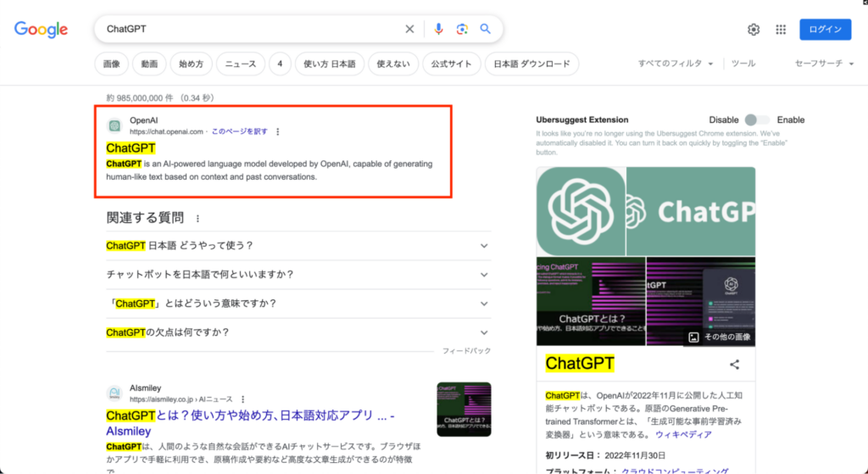868x474 pixels.
Task: Open the ウィキペディア link
Action: click(x=684, y=435)
